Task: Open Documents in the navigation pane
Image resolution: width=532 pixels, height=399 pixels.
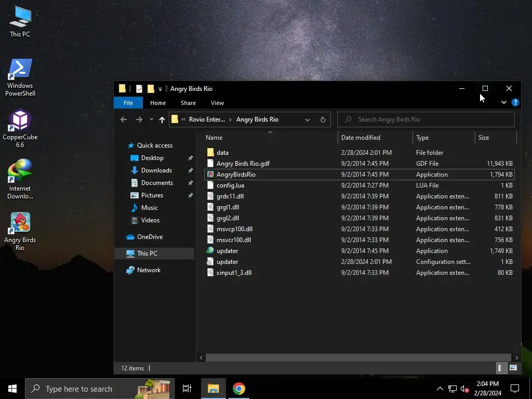Action: pos(157,182)
